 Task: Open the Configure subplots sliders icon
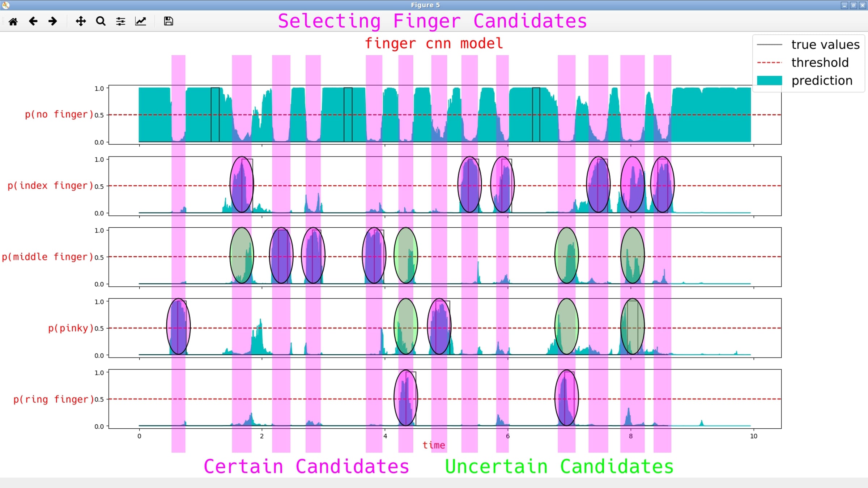coord(120,21)
